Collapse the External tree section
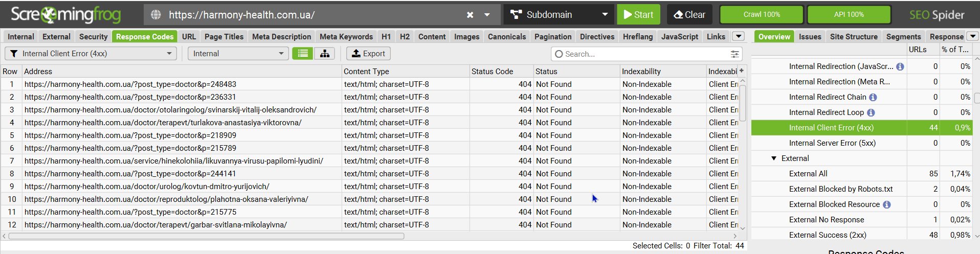This screenshot has height=254, width=980. coord(774,158)
